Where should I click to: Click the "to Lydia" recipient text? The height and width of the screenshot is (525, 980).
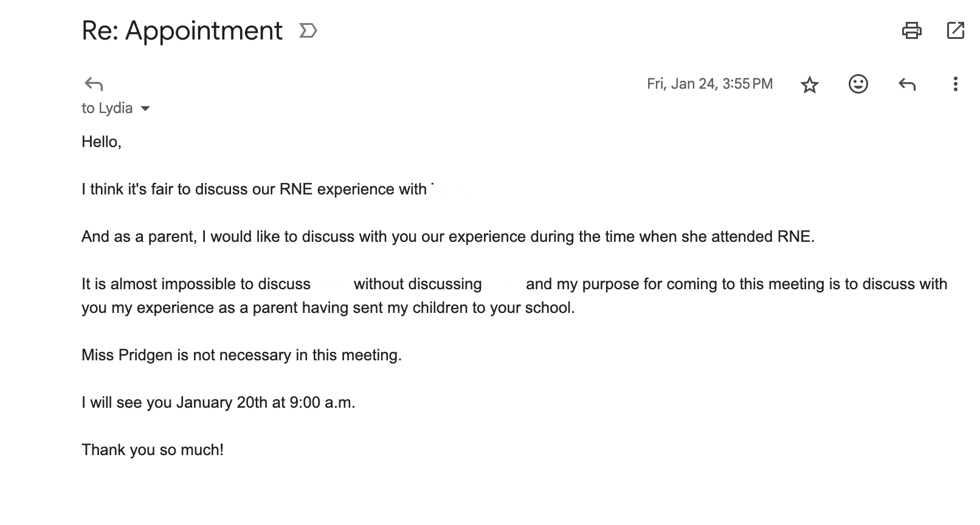(107, 108)
